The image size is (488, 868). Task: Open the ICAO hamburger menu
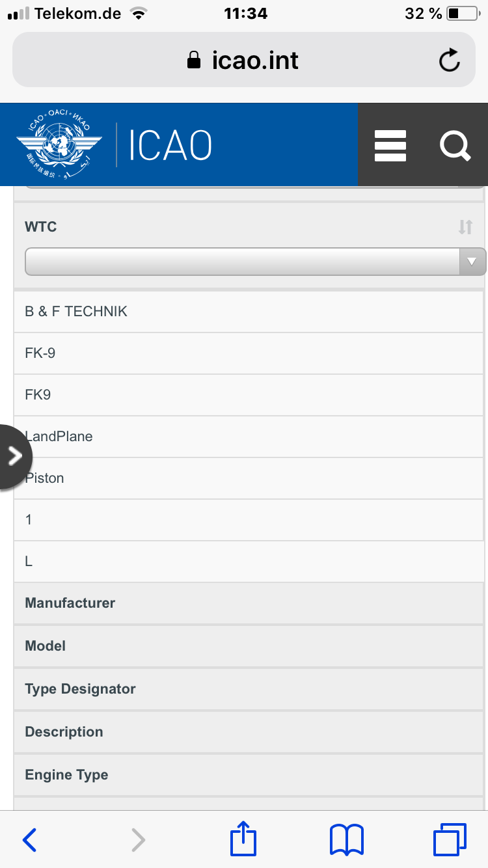(390, 145)
